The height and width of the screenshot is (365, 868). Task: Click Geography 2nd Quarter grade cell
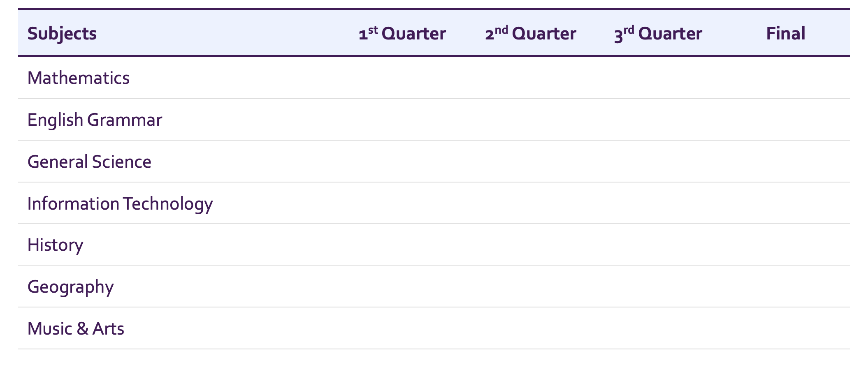click(530, 286)
